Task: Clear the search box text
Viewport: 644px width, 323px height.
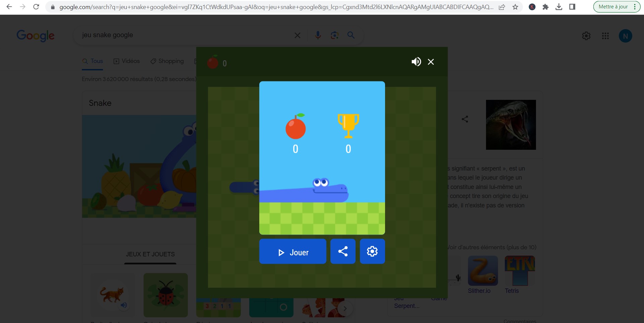Action: tap(297, 35)
